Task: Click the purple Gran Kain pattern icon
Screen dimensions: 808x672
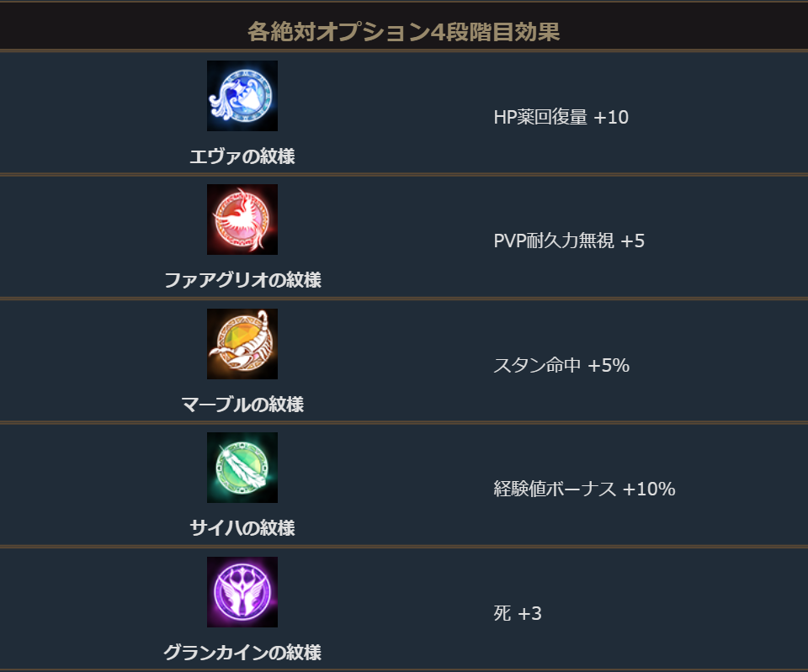Action: 242,592
